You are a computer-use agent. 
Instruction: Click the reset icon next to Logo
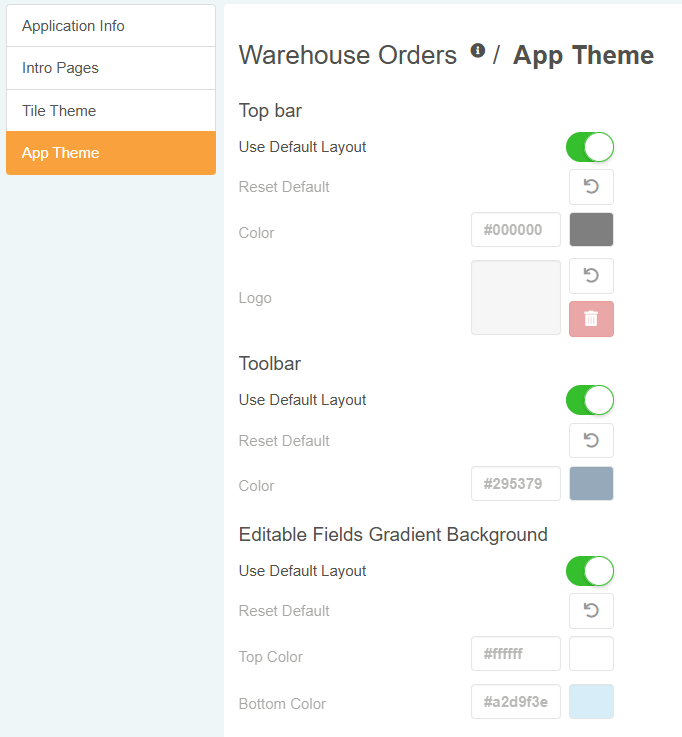pos(591,276)
